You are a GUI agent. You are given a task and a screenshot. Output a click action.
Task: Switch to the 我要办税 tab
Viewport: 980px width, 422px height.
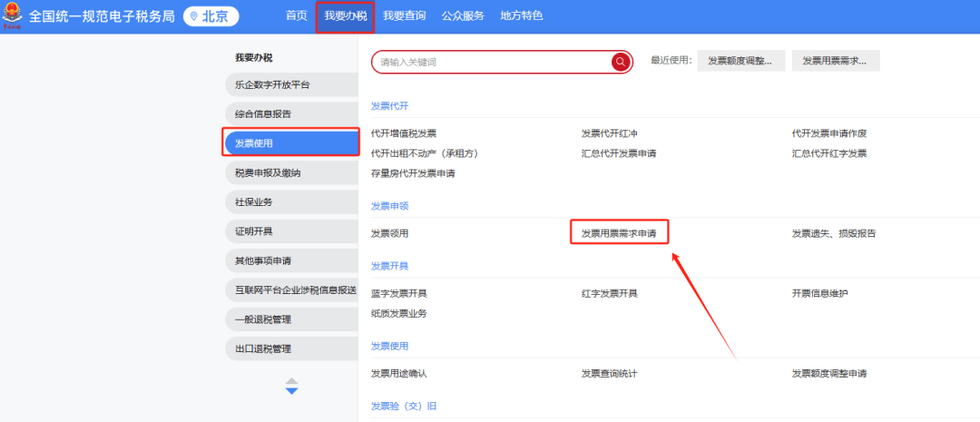345,16
